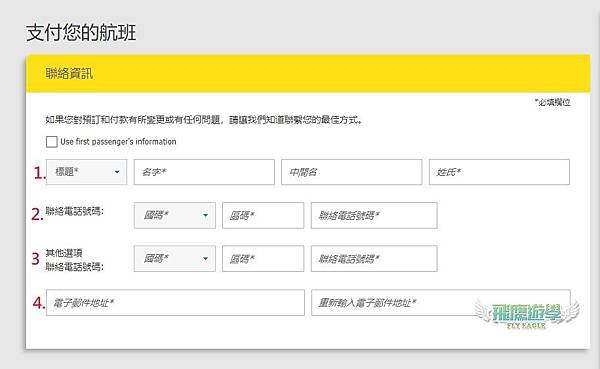Click phone number field in 聯絡電話號碼 row
This screenshot has height=369, width=600.
point(374,216)
